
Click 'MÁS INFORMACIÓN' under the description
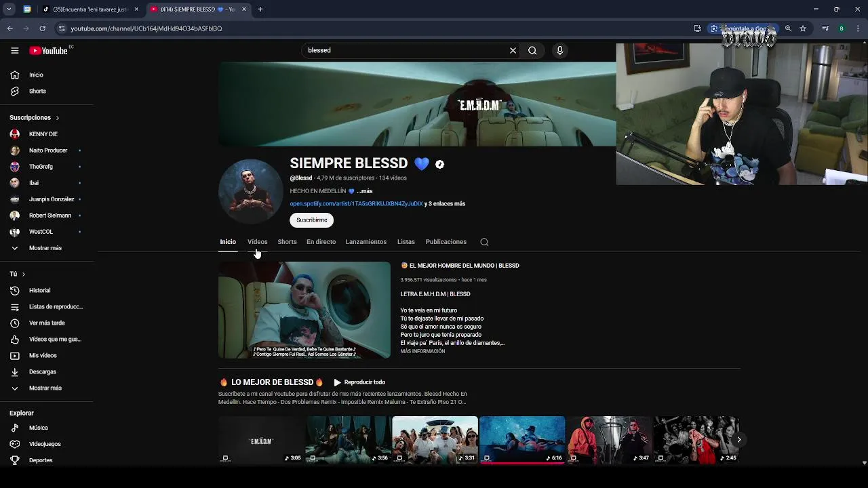(422, 351)
